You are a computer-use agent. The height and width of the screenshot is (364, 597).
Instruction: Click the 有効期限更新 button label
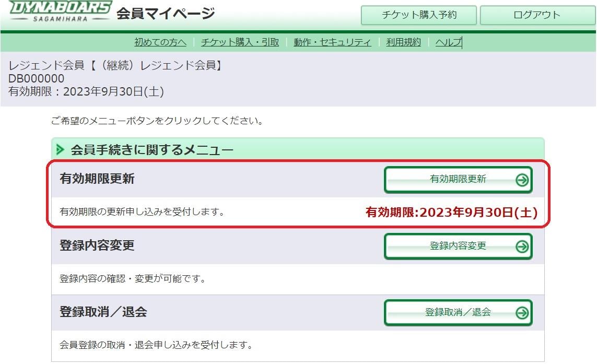click(x=458, y=179)
